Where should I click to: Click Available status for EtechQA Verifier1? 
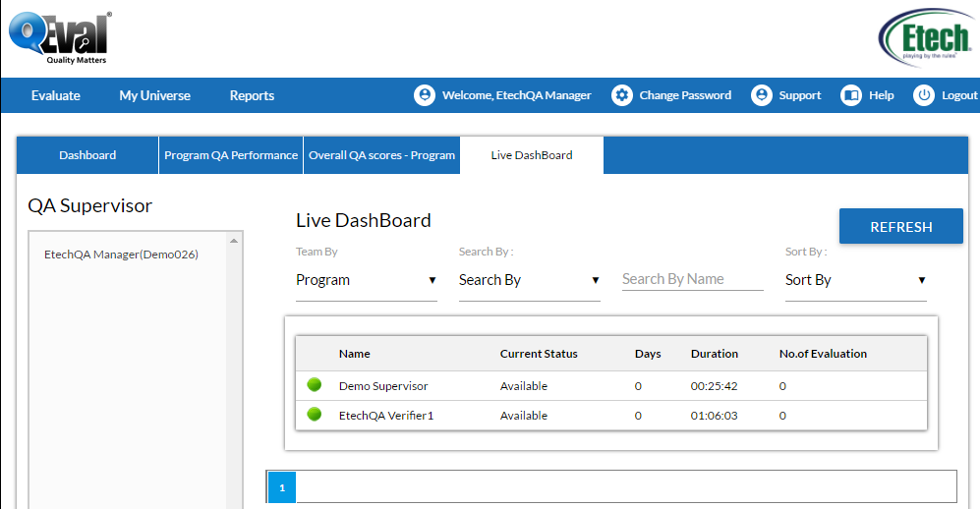coord(524,416)
